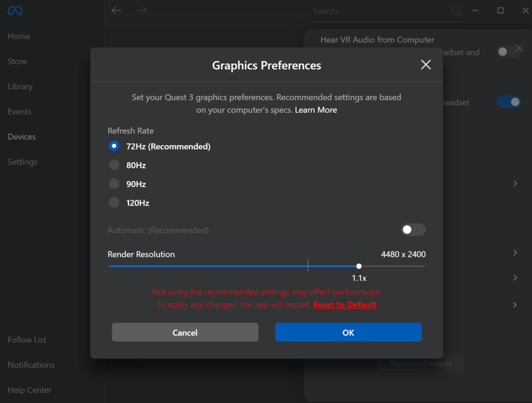The width and height of the screenshot is (532, 403).
Task: Choose the 120Hz refresh rate option
Action: [114, 203]
